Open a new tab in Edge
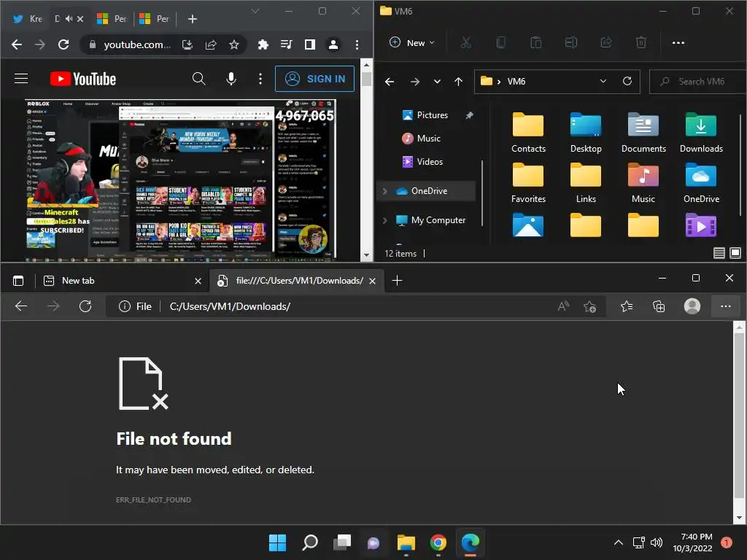747x560 pixels. click(397, 281)
